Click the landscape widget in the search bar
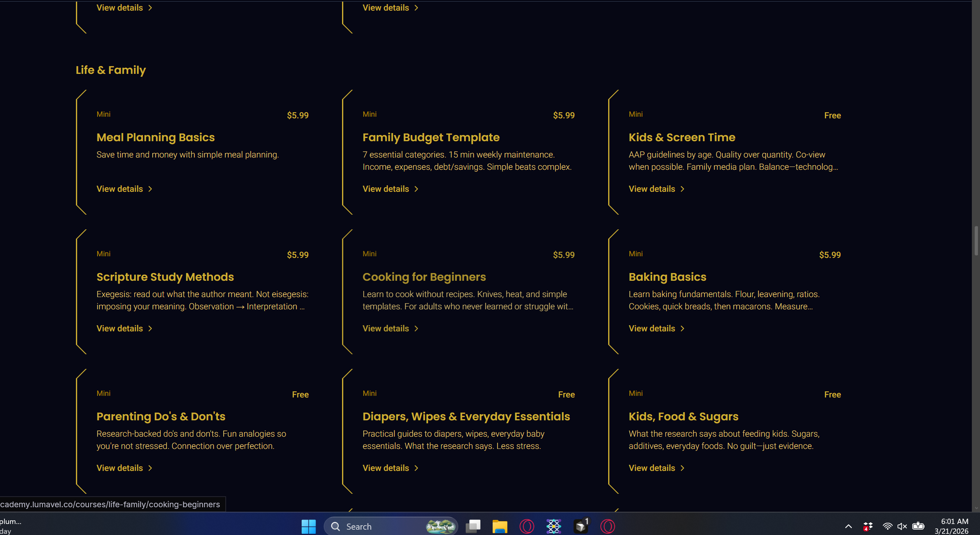980x535 pixels. 440,526
